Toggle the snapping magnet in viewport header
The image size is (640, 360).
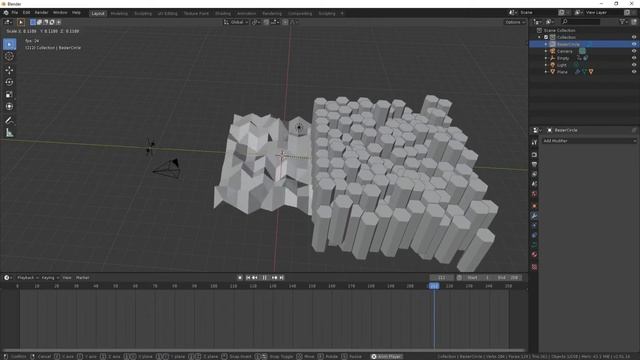tap(266, 22)
